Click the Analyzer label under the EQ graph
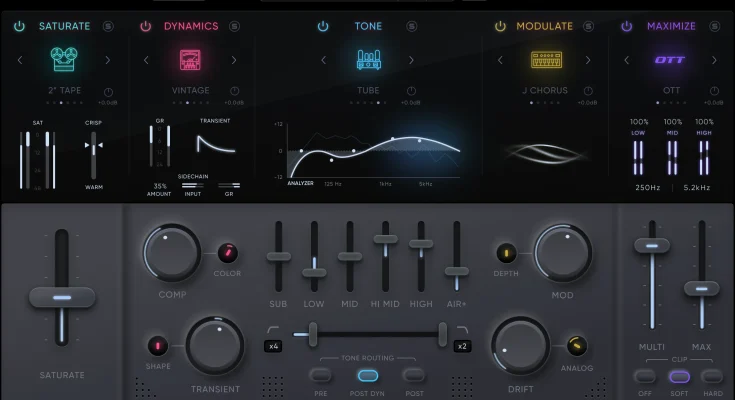 point(301,184)
